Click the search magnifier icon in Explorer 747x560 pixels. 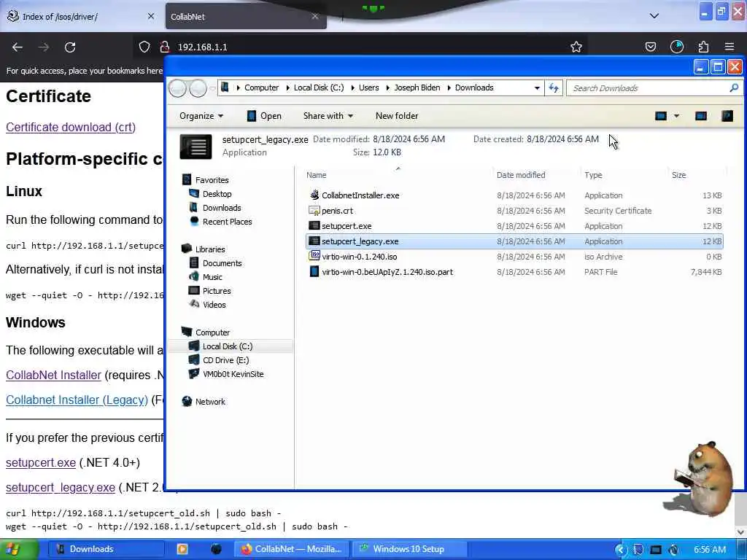coord(734,87)
